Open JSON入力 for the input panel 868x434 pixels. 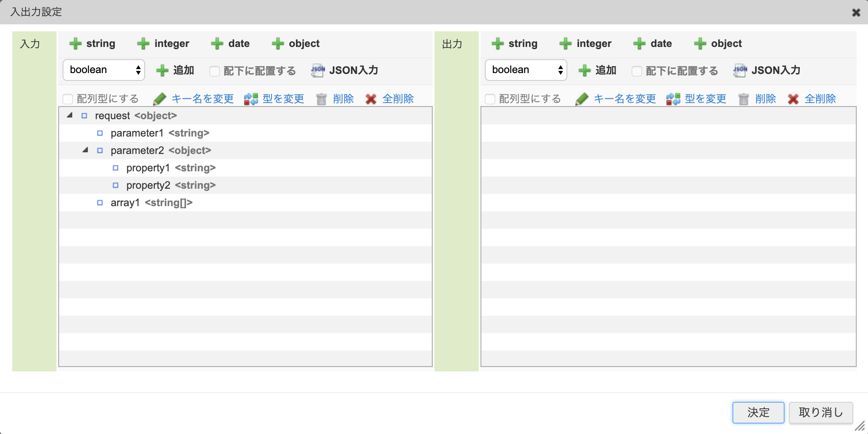point(345,70)
